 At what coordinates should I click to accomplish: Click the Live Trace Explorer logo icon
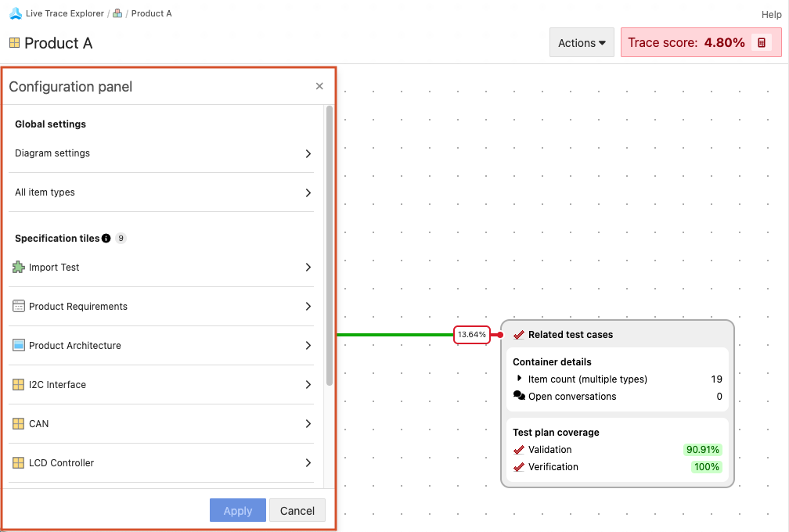[x=16, y=13]
